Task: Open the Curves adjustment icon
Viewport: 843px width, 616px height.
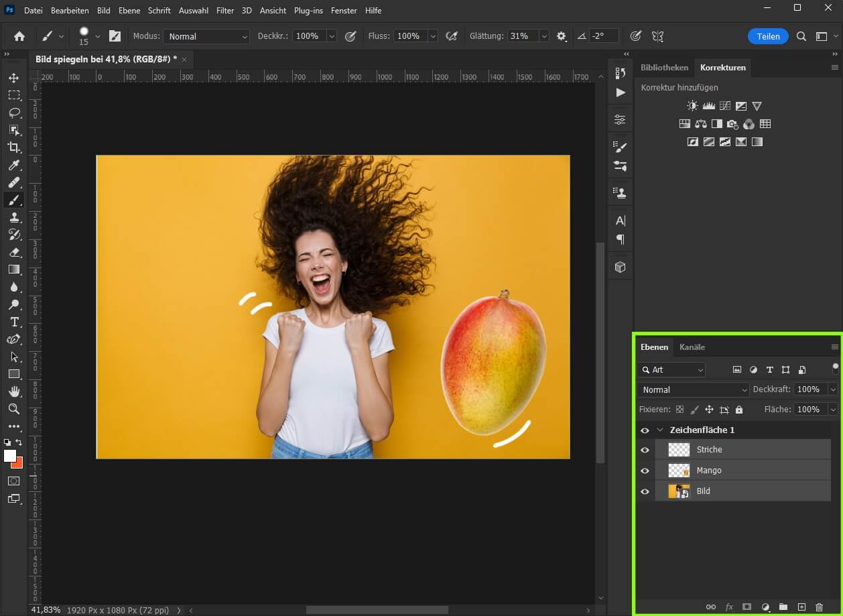Action: pyautogui.click(x=724, y=105)
